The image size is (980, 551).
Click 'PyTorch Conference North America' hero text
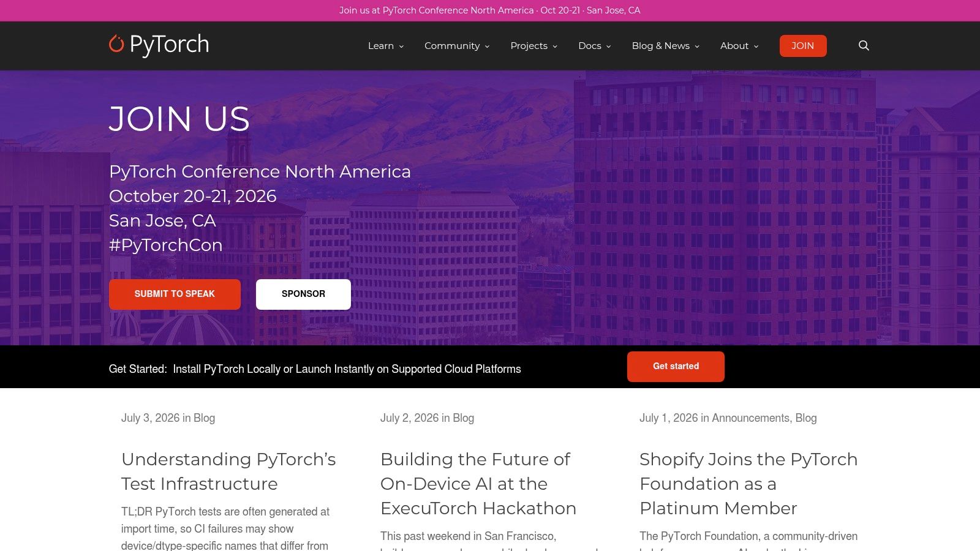pyautogui.click(x=260, y=171)
